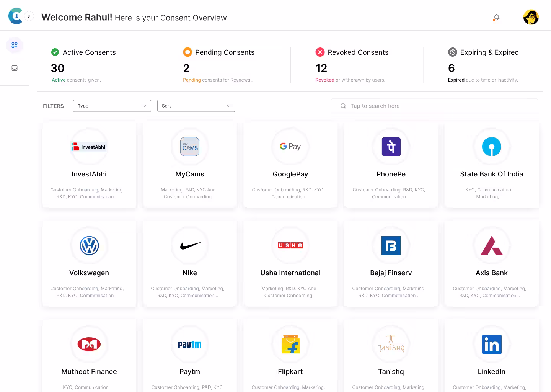
Task: Click the 'Revoked Consents' heading
Action: tap(358, 52)
